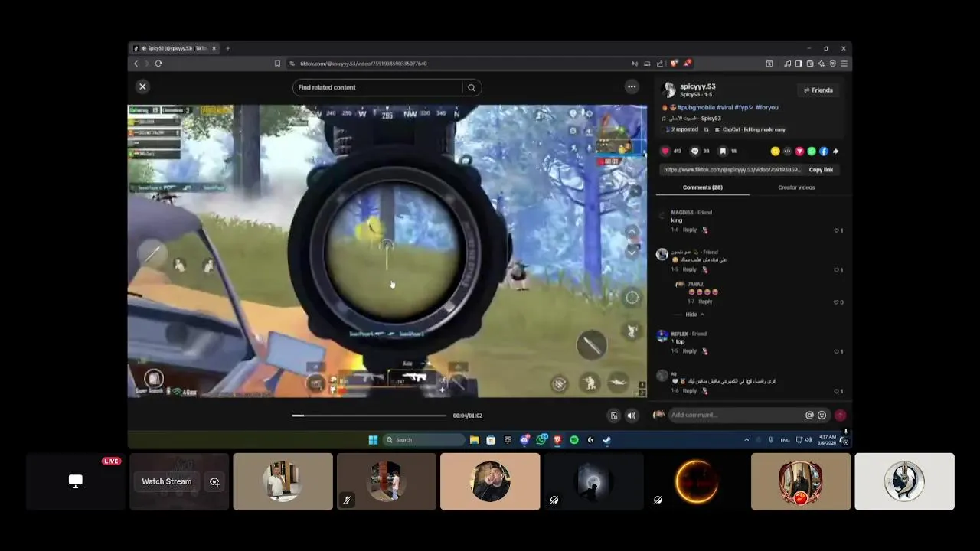Open the three-dot more options menu above video
Viewport: 980px width, 551px height.
tap(632, 86)
